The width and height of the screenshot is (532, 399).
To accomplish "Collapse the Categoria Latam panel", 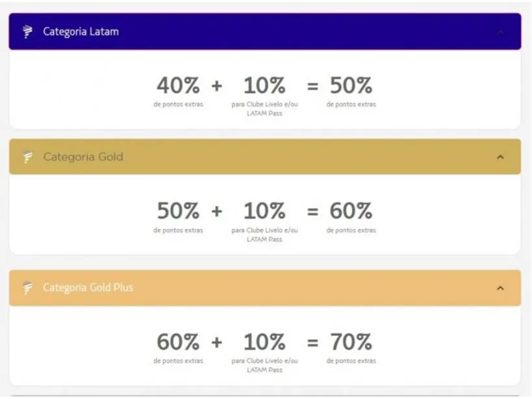I will point(500,31).
